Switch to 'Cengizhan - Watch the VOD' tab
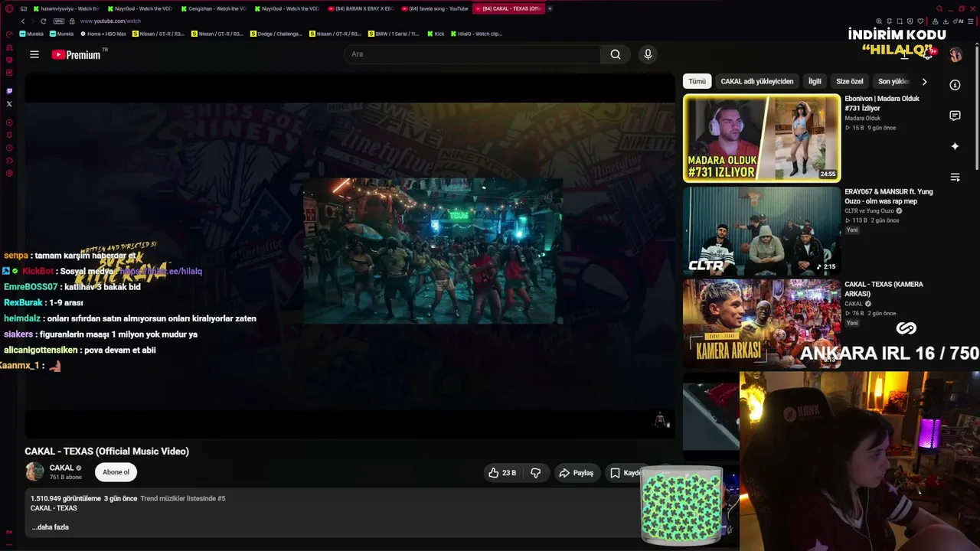 (213, 8)
